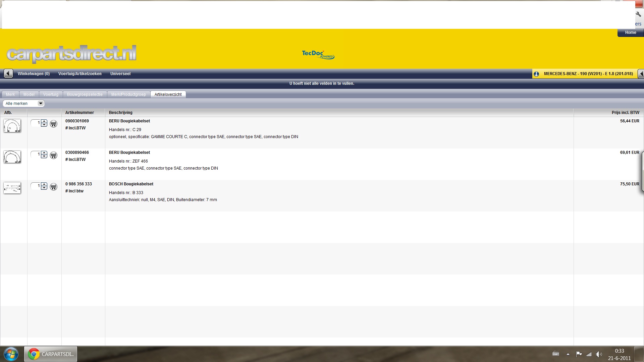Add BERU 0900301069 to shopping cart
This screenshot has width=644, height=362.
pyautogui.click(x=54, y=124)
